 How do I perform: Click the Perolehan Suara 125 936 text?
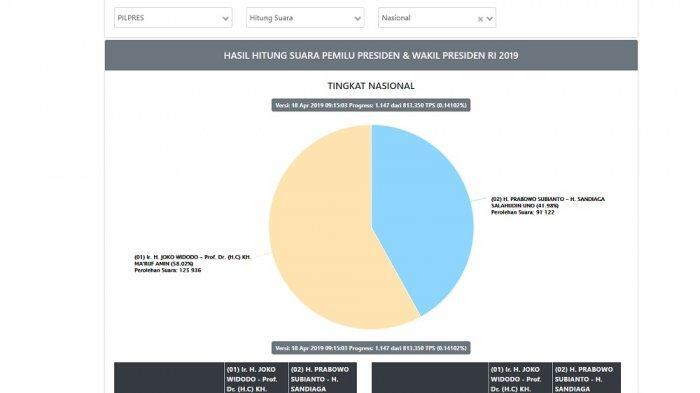[167, 270]
